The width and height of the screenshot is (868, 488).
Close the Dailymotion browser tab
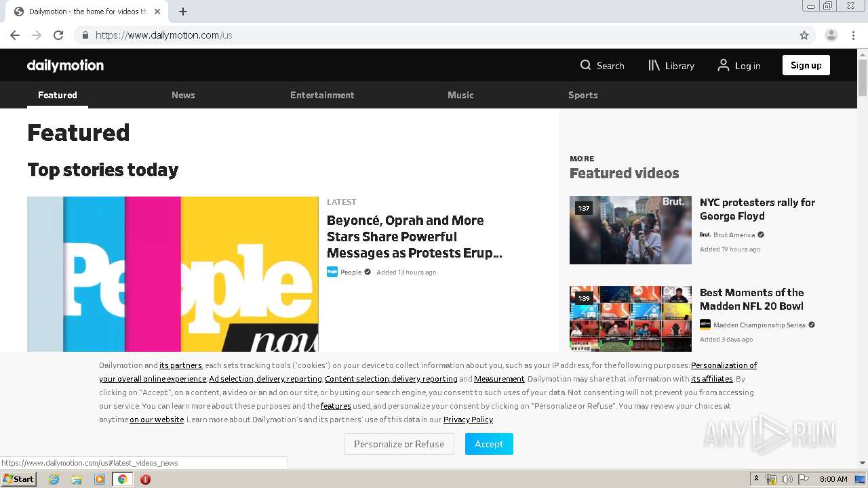click(157, 12)
